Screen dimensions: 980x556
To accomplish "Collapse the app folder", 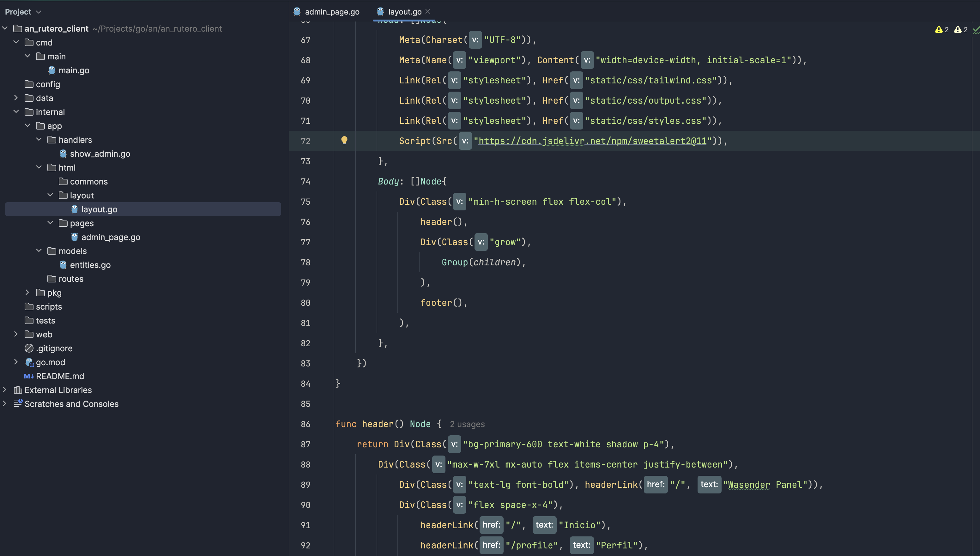I will pos(27,126).
